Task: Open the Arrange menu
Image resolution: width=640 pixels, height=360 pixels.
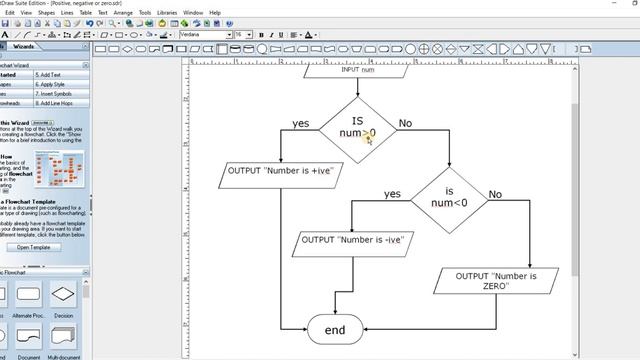Action: tap(123, 13)
